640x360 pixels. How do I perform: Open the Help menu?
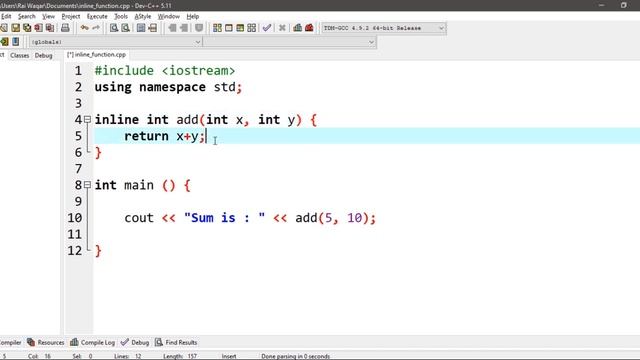pos(193,16)
